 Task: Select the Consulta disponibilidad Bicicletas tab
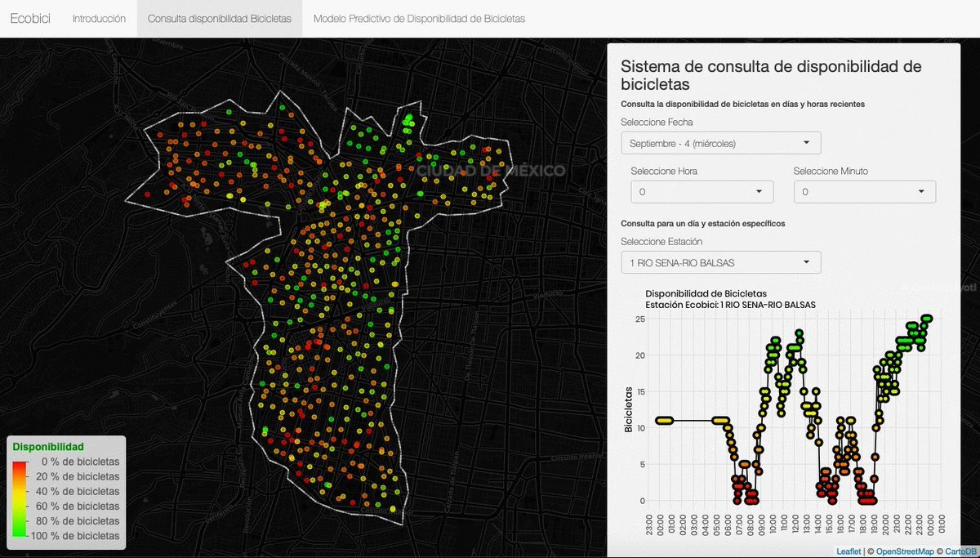(x=219, y=18)
